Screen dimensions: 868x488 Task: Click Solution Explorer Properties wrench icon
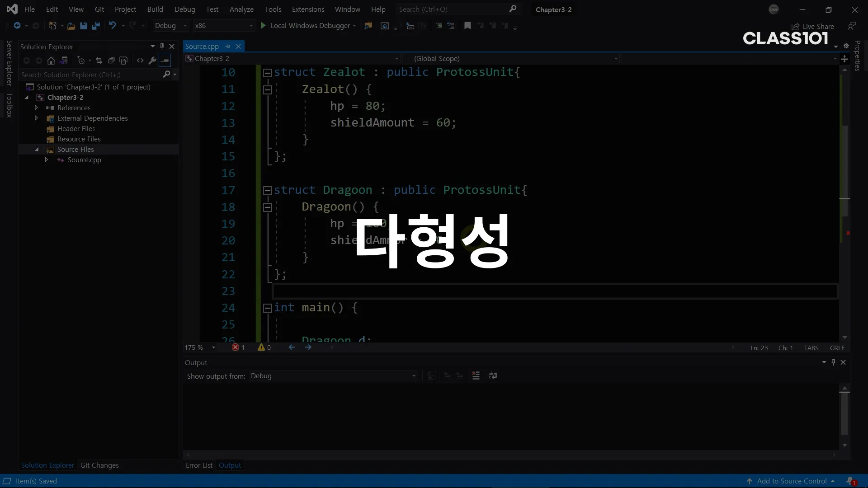point(152,61)
